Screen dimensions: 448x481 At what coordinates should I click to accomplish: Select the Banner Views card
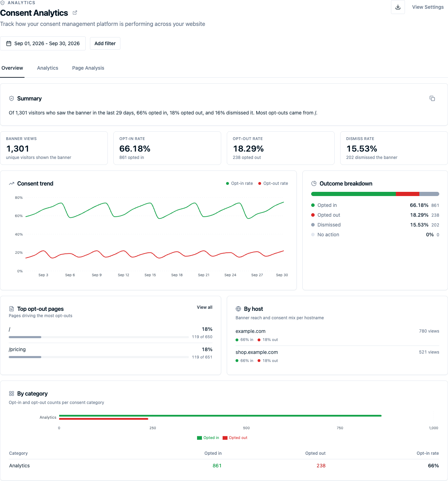point(54,148)
